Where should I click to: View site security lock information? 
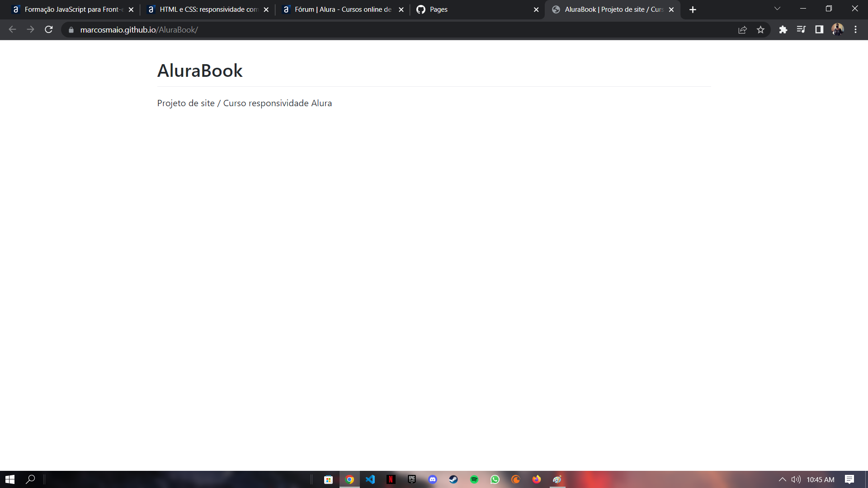[x=71, y=30]
